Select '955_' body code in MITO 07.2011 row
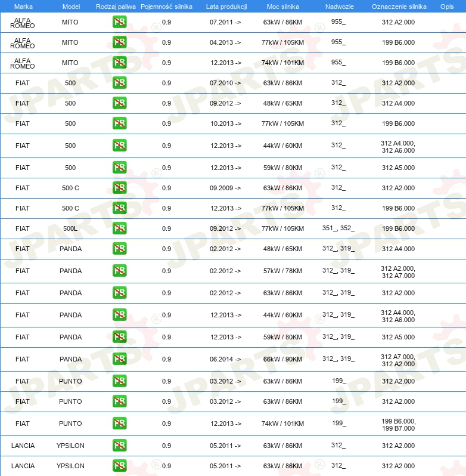 338,21
